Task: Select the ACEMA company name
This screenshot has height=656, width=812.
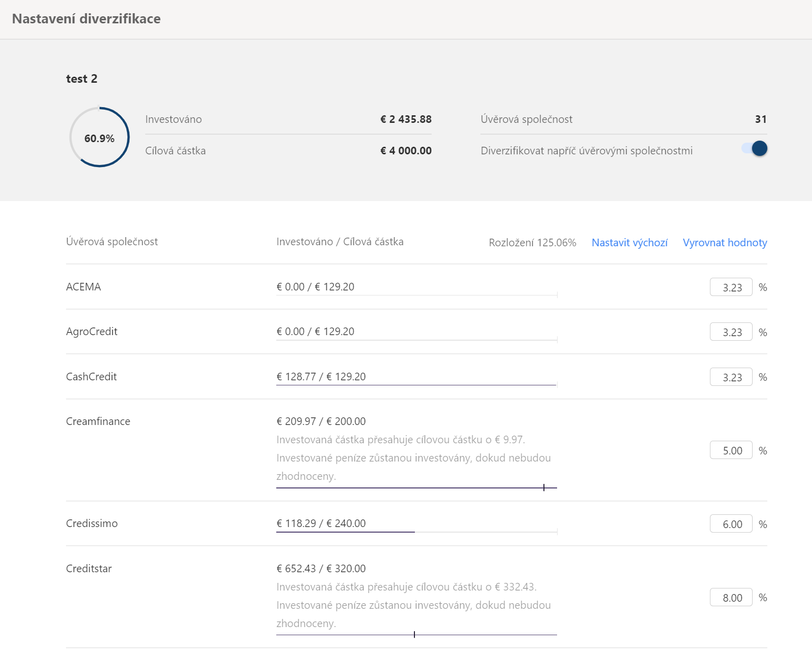Action: click(x=83, y=287)
